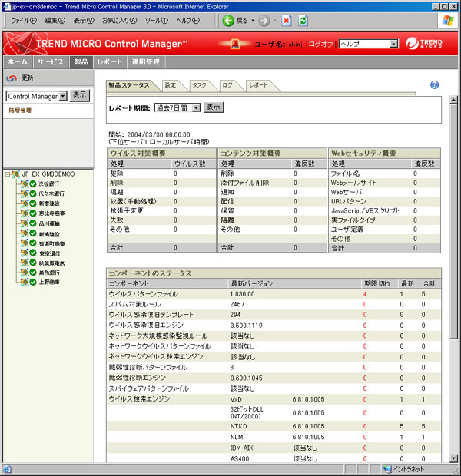Image resolution: width=461 pixels, height=476 pixels.
Task: Click the イントラネット zone icon
Action: click(387, 469)
